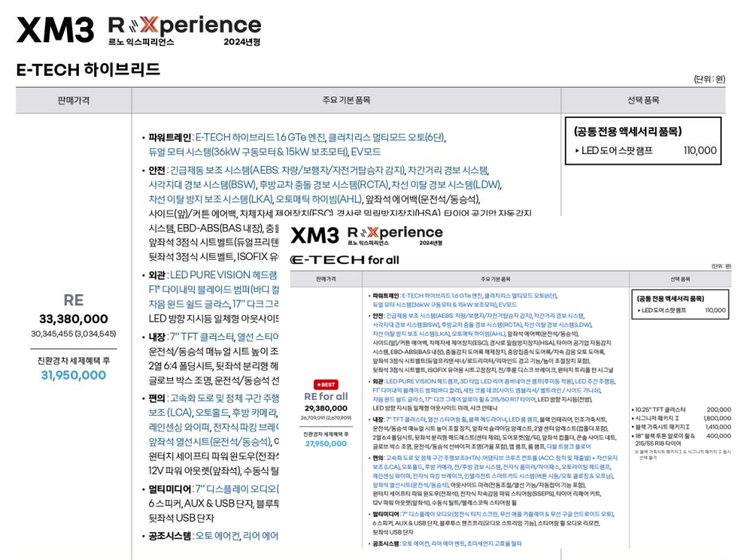Click the back sheet '주요 기본 품목' column header
The height and width of the screenshot is (560, 747).
[346, 100]
